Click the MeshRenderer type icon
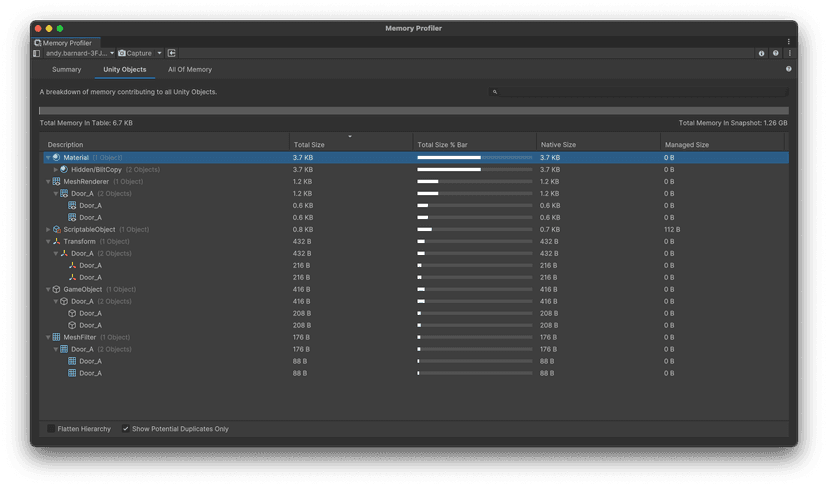This screenshot has width=828, height=487. click(56, 182)
